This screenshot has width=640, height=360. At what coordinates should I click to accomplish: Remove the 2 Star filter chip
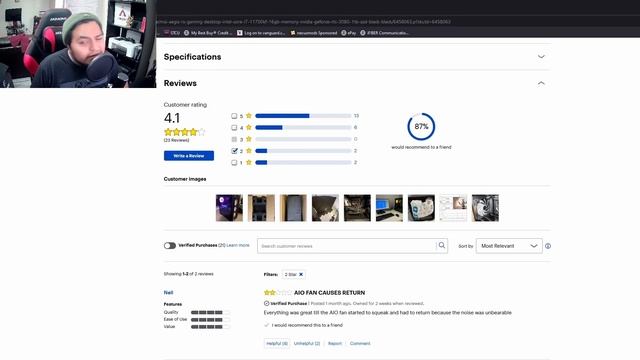(301, 274)
